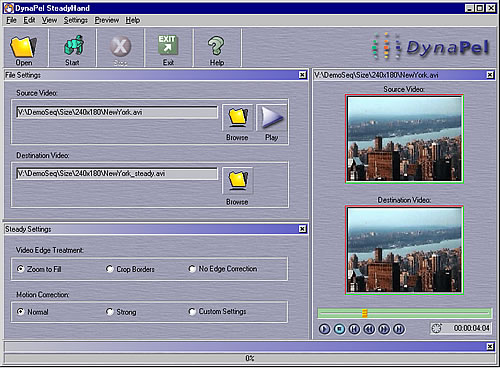Jump to the first frame of the preview

[354, 329]
